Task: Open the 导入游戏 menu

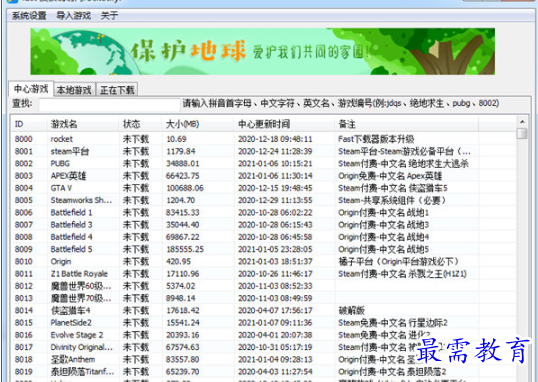Action: 73,15
